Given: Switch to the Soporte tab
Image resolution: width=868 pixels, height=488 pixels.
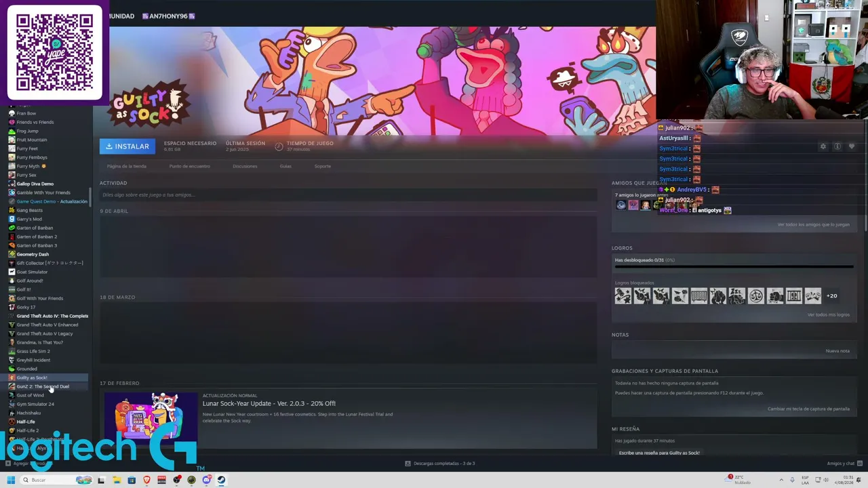Looking at the screenshot, I should 323,166.
